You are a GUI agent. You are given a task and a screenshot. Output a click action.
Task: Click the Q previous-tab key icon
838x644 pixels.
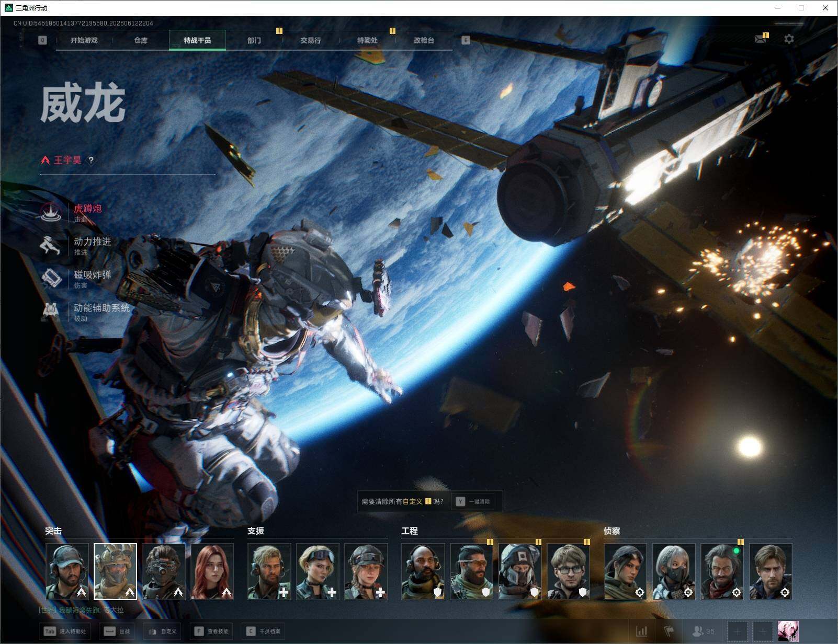[x=42, y=40]
